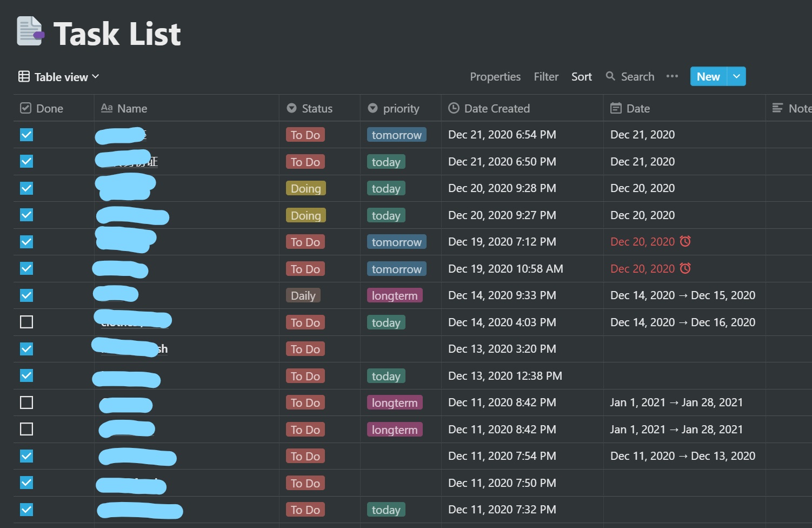
Task: Uncheck the Done box for Dec 21 6:54 PM task
Action: (x=26, y=135)
